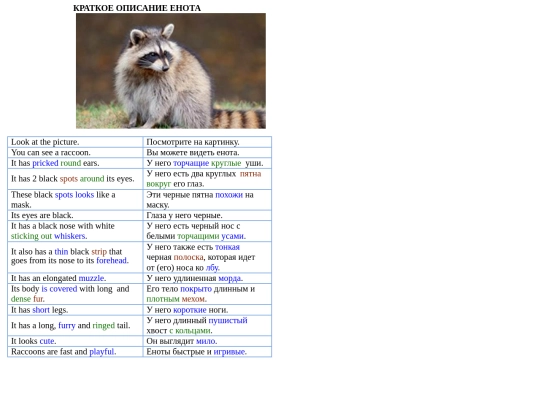Image resolution: width=540 pixels, height=405 pixels.
Task: Click the cell "It looks cute."
Action: coord(75,341)
